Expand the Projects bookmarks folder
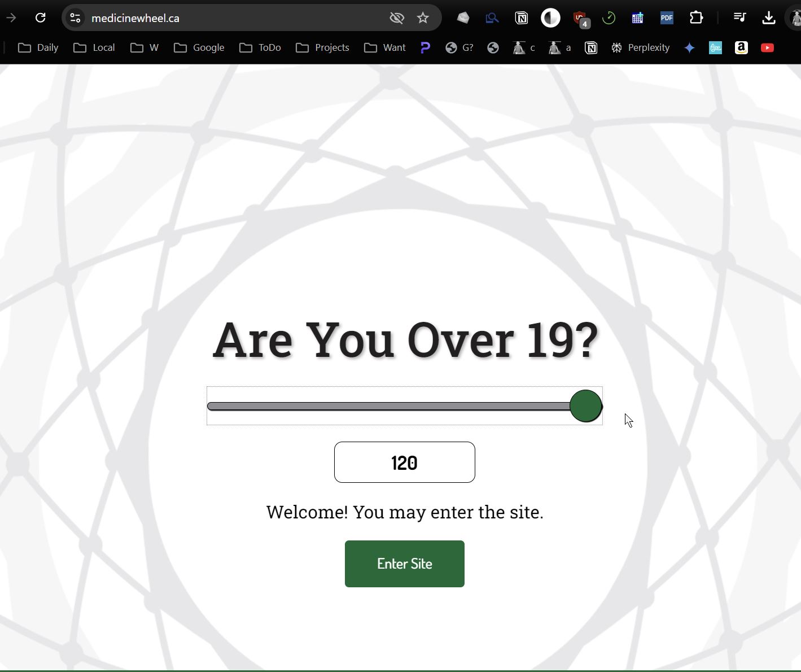This screenshot has height=672, width=801. pyautogui.click(x=322, y=48)
